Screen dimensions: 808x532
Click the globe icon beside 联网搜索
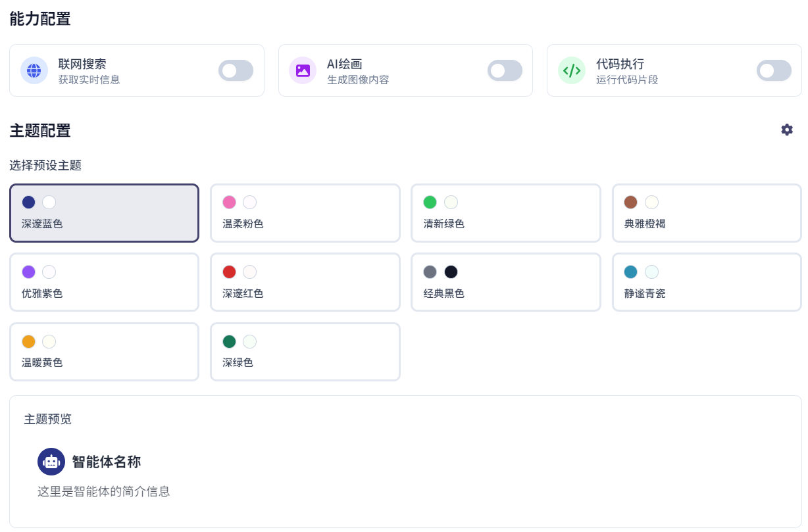[34, 70]
